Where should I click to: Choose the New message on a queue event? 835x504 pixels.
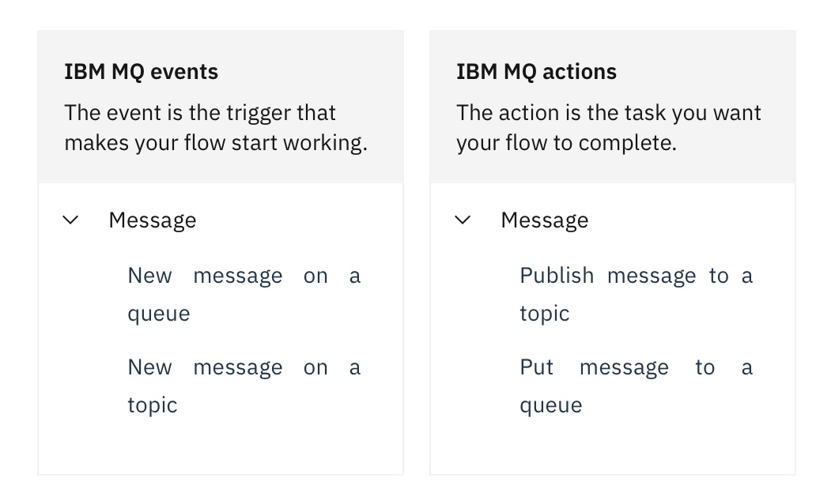244,295
